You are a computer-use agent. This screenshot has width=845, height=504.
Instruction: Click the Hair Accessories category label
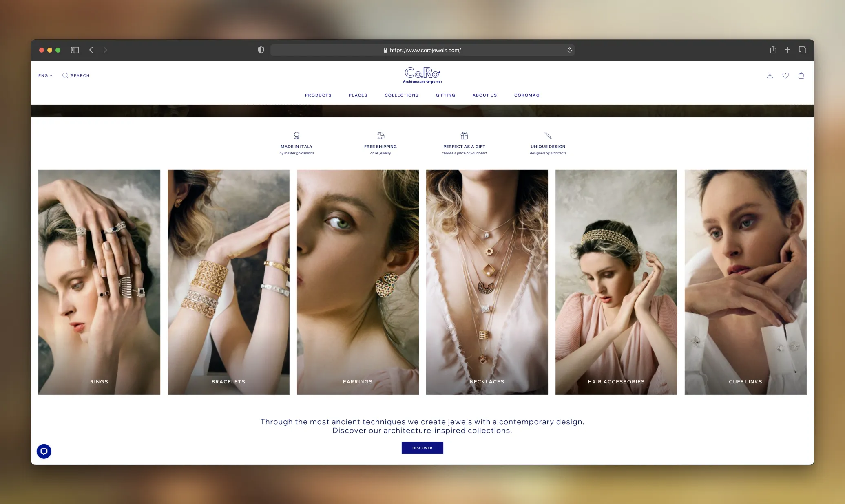point(616,382)
